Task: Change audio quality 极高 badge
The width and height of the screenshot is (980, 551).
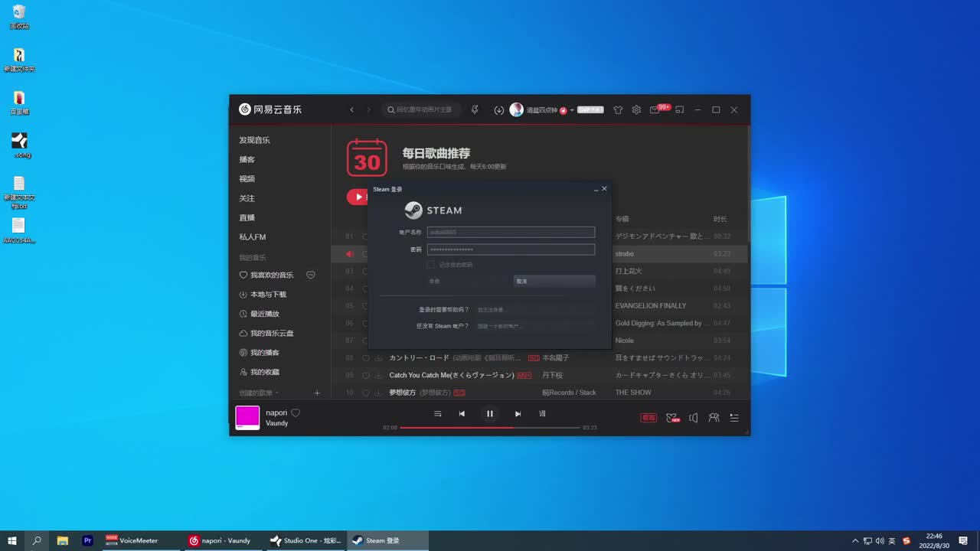Action: 648,418
